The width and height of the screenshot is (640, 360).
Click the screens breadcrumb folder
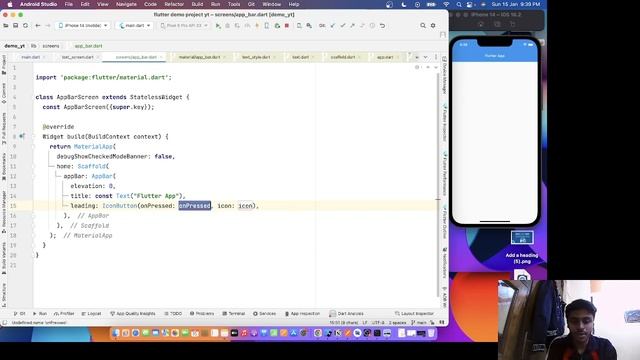(x=51, y=46)
